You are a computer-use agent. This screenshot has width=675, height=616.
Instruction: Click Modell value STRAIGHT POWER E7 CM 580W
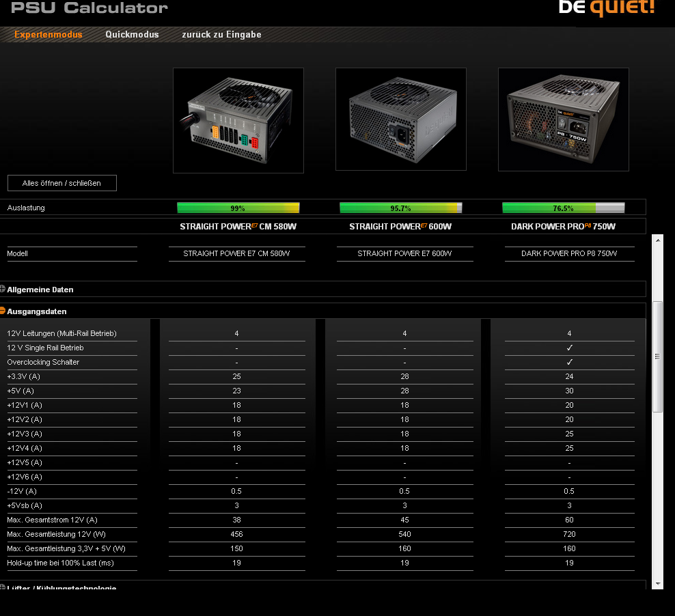point(237,254)
